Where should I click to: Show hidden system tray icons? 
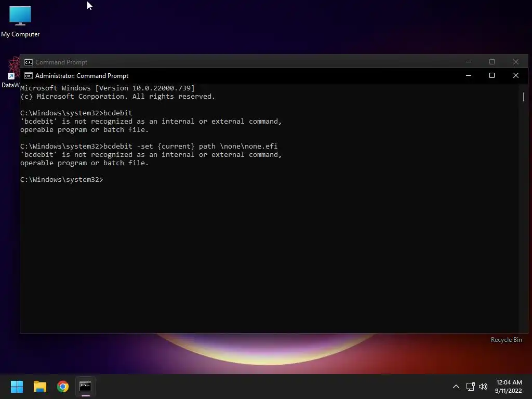point(456,387)
